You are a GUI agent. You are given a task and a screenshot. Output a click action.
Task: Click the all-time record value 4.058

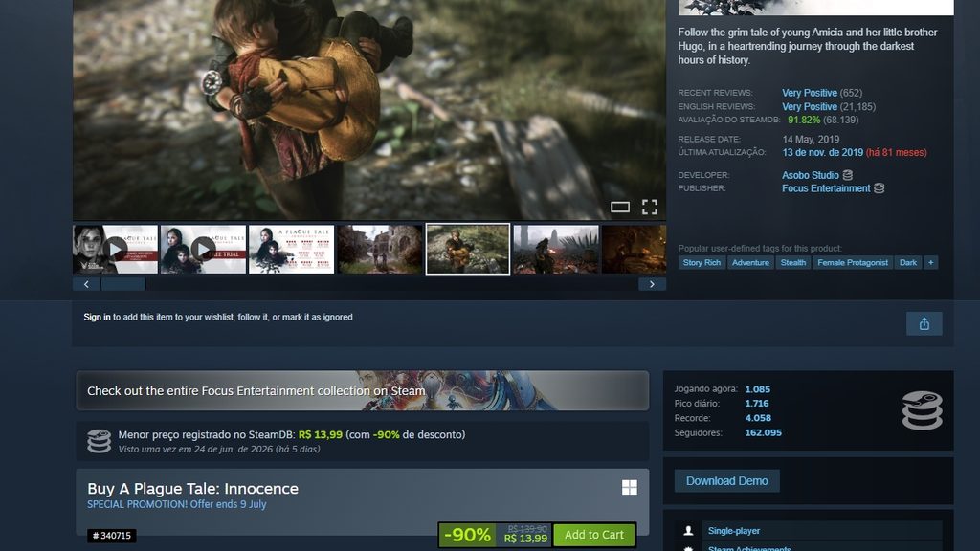tap(758, 418)
